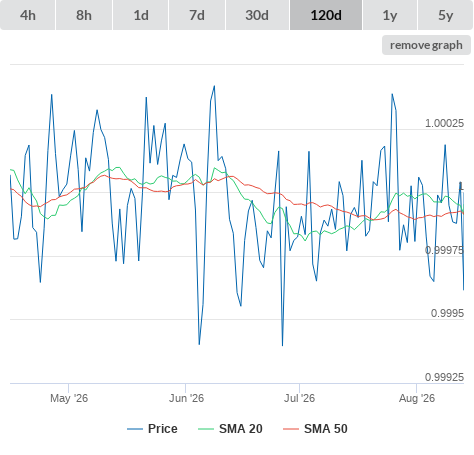474x455 pixels.
Task: Select the 7d range tab
Action: pyautogui.click(x=197, y=15)
